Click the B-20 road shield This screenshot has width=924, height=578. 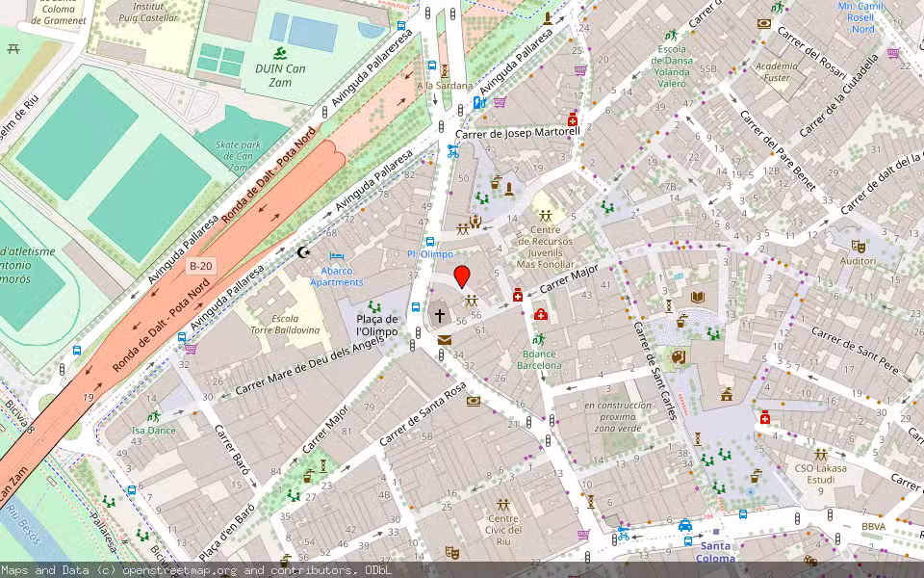coord(200,266)
